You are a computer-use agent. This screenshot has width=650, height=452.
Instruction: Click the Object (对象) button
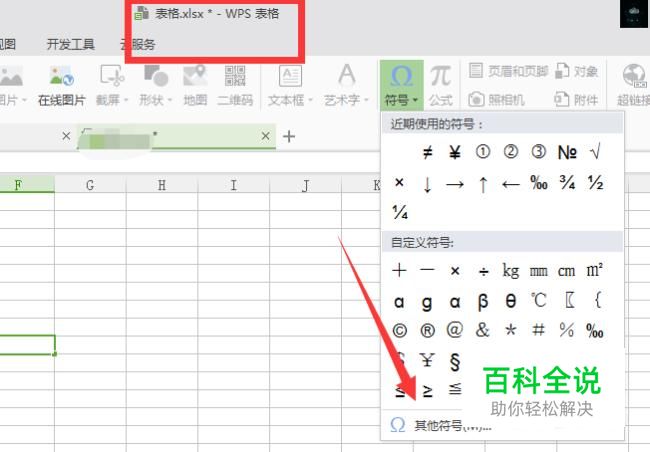point(577,71)
